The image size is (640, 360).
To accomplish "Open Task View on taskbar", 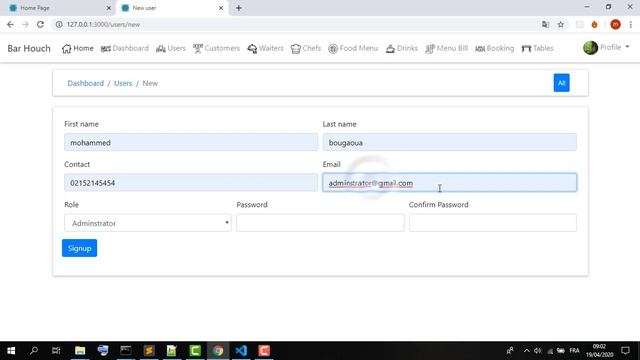I will pyautogui.click(x=56, y=351).
